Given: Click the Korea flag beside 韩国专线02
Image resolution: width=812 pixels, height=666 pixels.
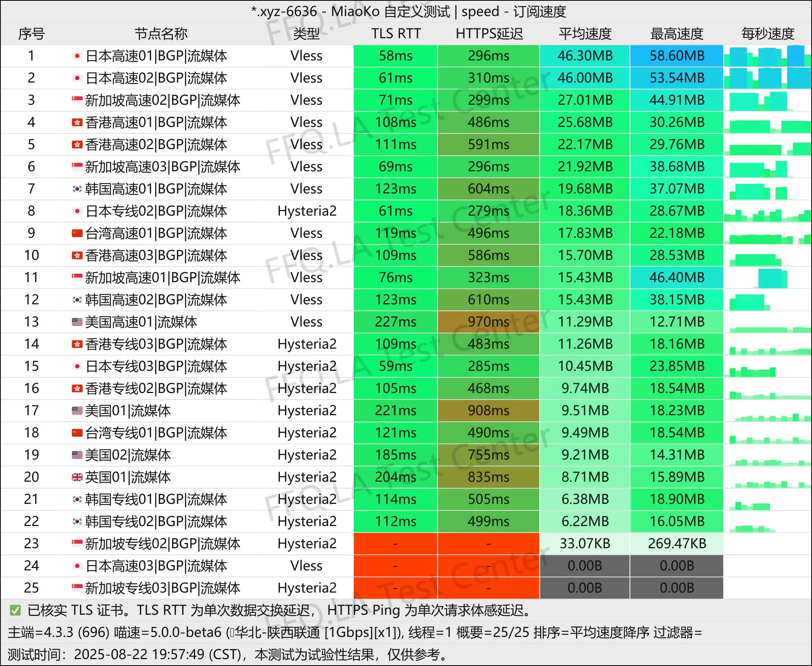Looking at the screenshot, I should pos(77,522).
